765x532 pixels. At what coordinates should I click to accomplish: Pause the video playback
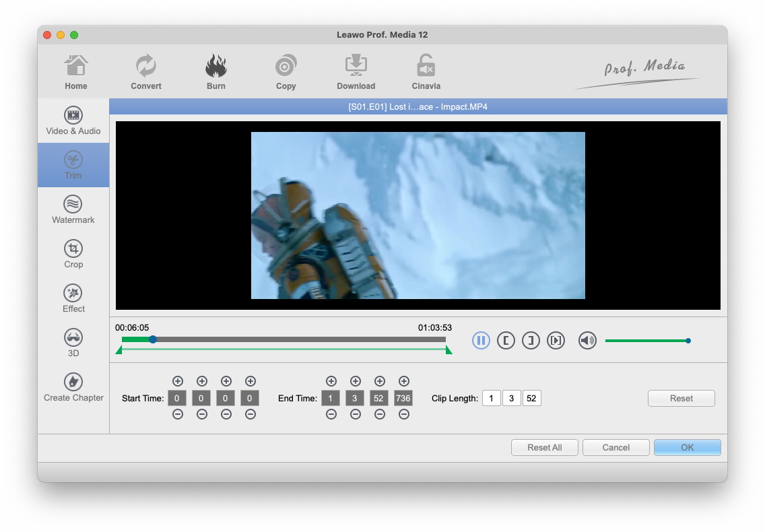pyautogui.click(x=481, y=341)
